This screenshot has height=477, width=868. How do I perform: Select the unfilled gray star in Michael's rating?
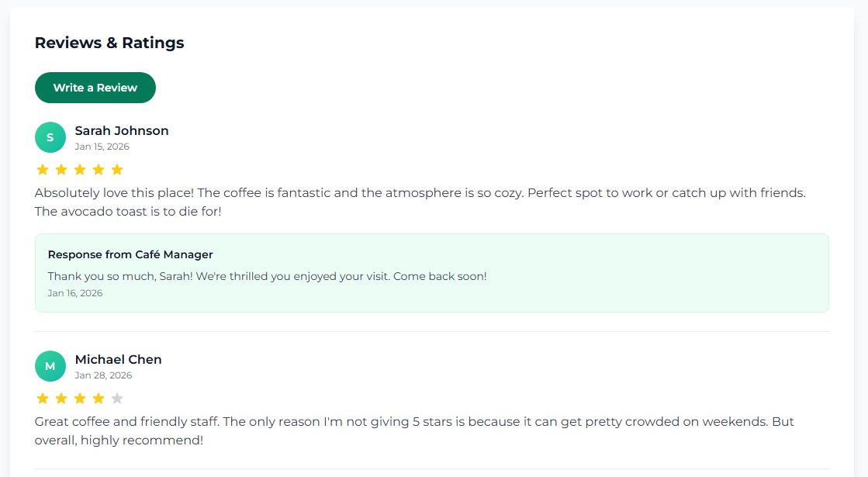click(117, 398)
